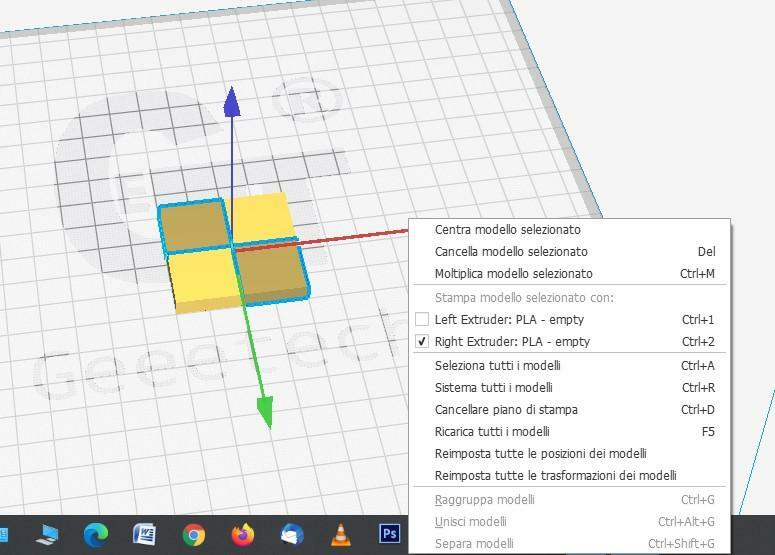Open Microsoft Edge from the taskbar
The width and height of the screenshot is (775, 555).
point(96,535)
